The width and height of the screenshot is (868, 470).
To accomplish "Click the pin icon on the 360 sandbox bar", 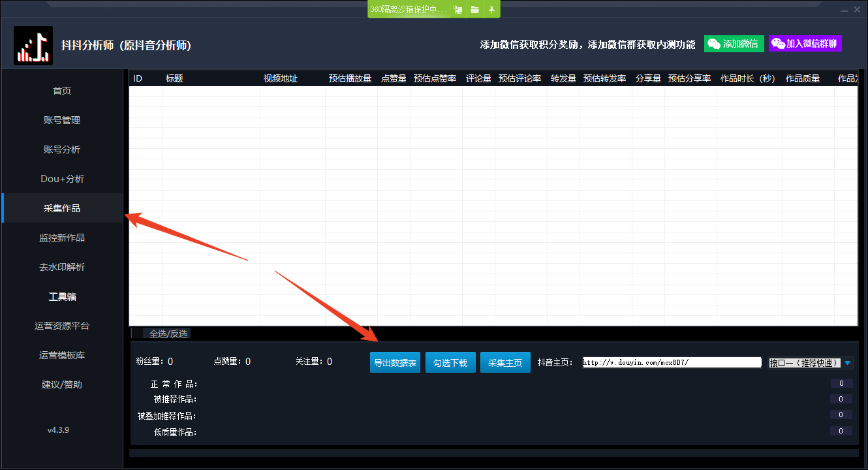I will [491, 9].
